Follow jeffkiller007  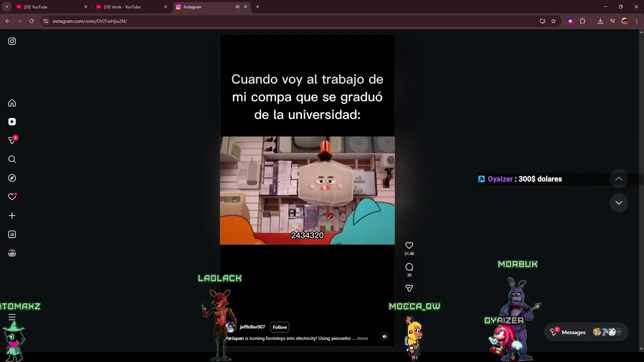[x=280, y=327]
